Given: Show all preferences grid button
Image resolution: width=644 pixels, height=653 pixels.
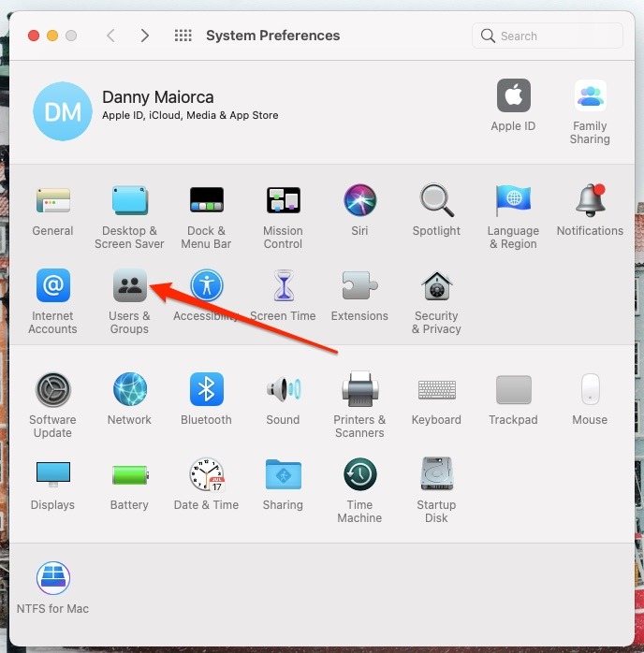Looking at the screenshot, I should click(183, 36).
